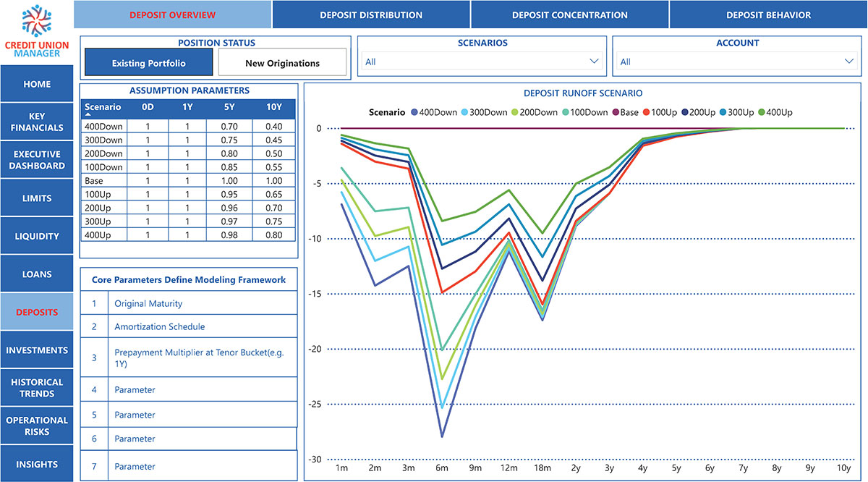Click the 100Down legend marker
868x482 pixels.
coord(565,112)
